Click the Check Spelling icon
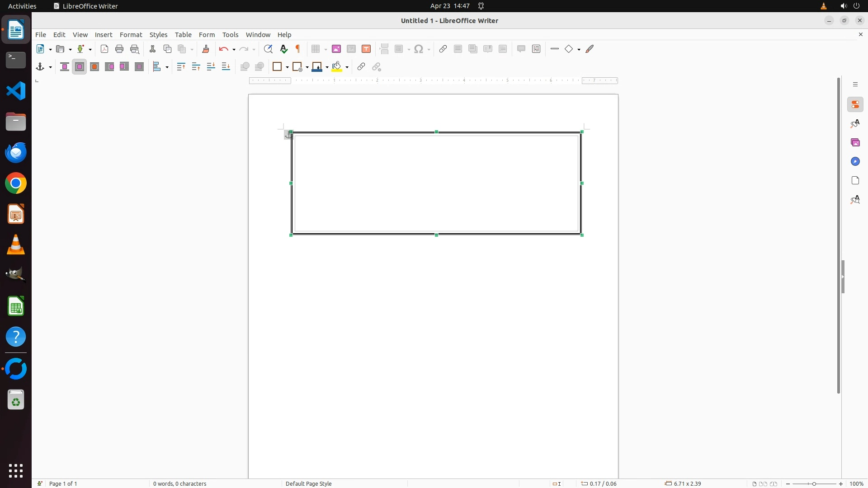 (284, 49)
